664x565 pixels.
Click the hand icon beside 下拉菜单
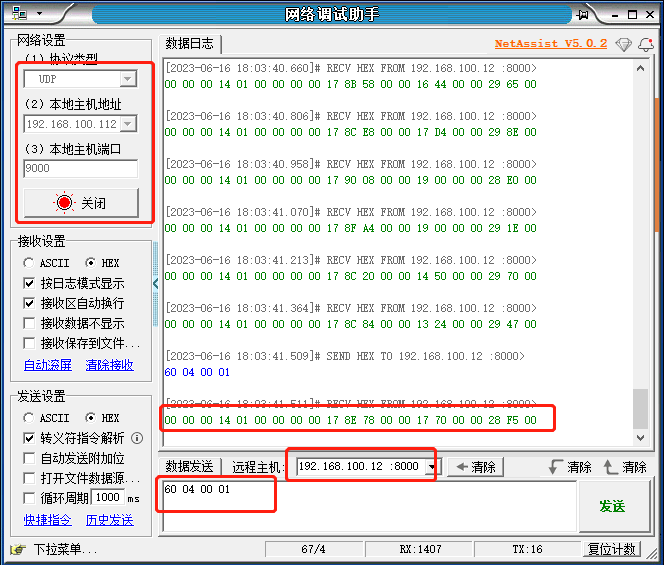click(x=18, y=549)
